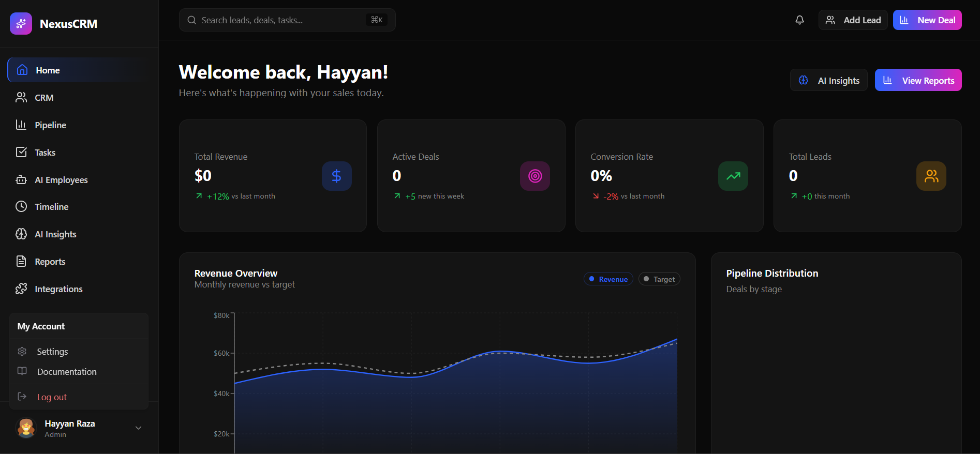Click the New Deal button
The height and width of the screenshot is (454, 980).
click(x=927, y=20)
